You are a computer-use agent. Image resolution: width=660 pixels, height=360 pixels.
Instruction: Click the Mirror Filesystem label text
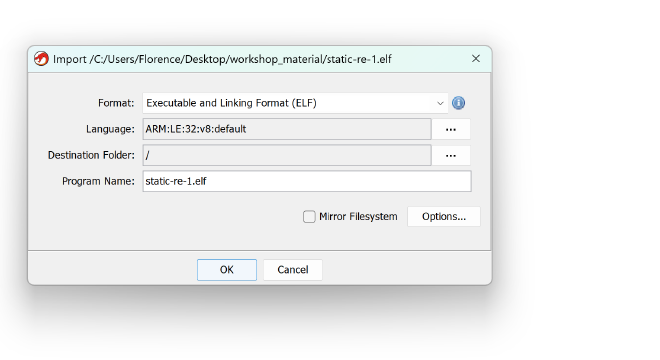tap(358, 216)
